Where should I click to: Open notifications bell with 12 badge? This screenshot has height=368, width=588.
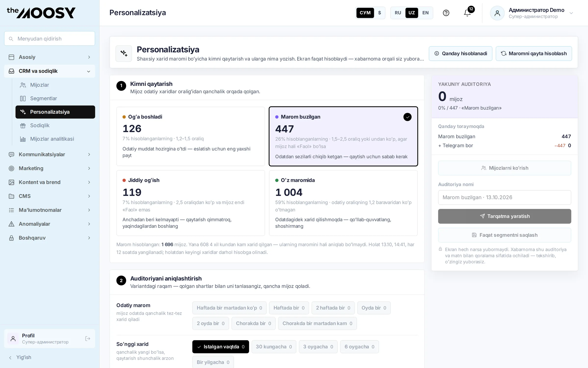point(467,13)
